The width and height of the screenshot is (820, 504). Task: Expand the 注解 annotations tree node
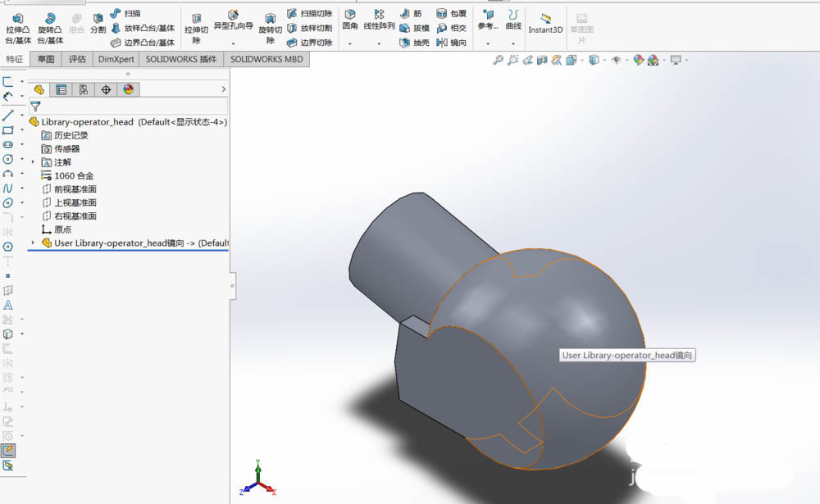tap(34, 162)
